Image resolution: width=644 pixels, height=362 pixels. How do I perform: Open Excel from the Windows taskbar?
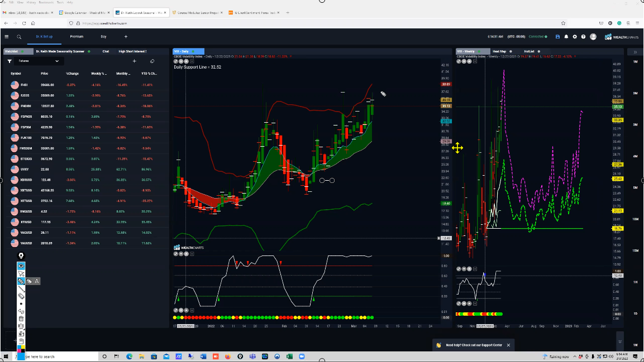289,356
